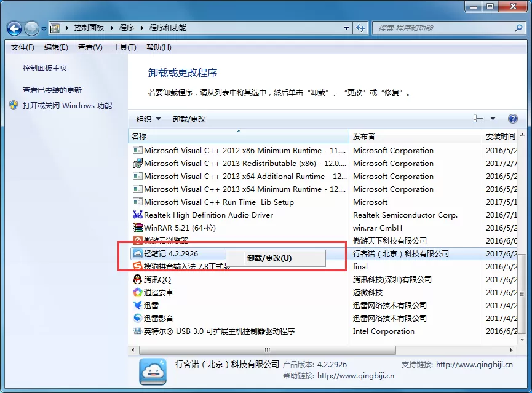Click the Realtek Audio Driver icon
The height and width of the screenshot is (393, 532).
pyautogui.click(x=137, y=215)
